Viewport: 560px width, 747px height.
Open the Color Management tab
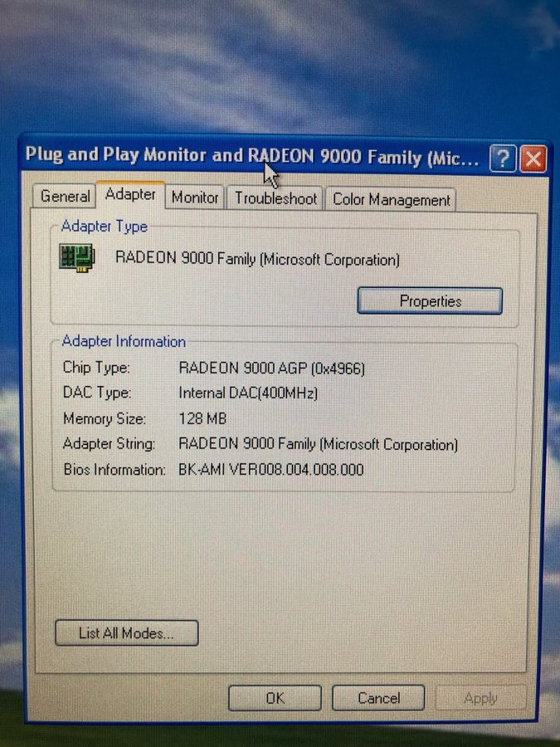[391, 200]
